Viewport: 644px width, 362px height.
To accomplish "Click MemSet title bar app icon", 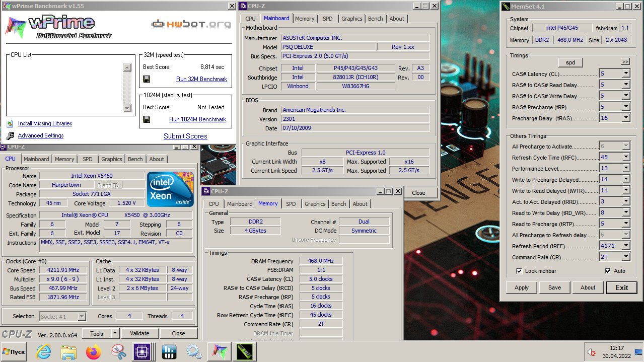I will (x=506, y=7).
